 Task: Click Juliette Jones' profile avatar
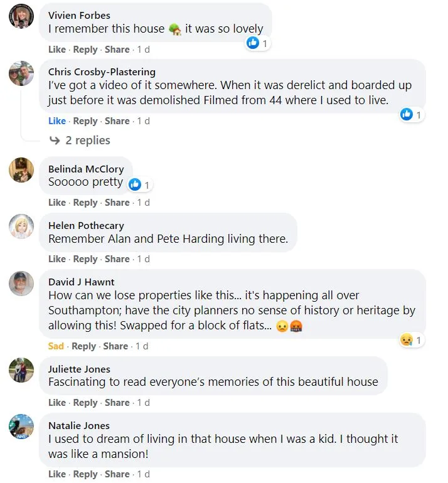click(x=21, y=370)
